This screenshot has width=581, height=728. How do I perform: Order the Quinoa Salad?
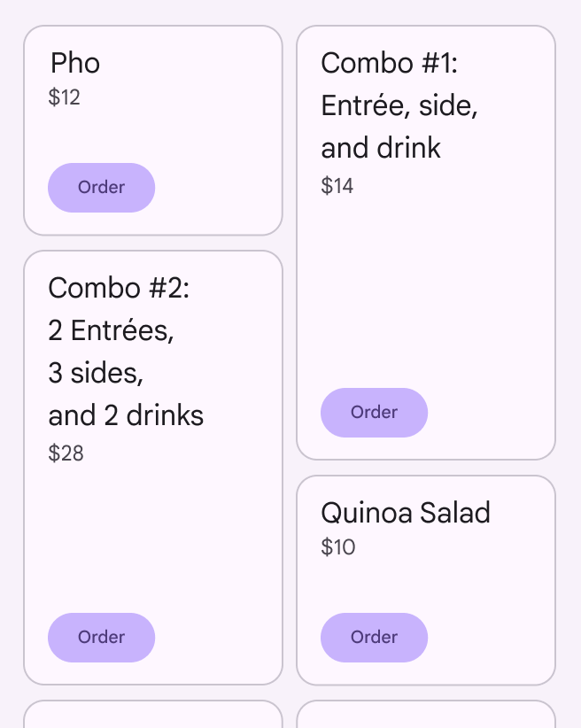point(374,638)
